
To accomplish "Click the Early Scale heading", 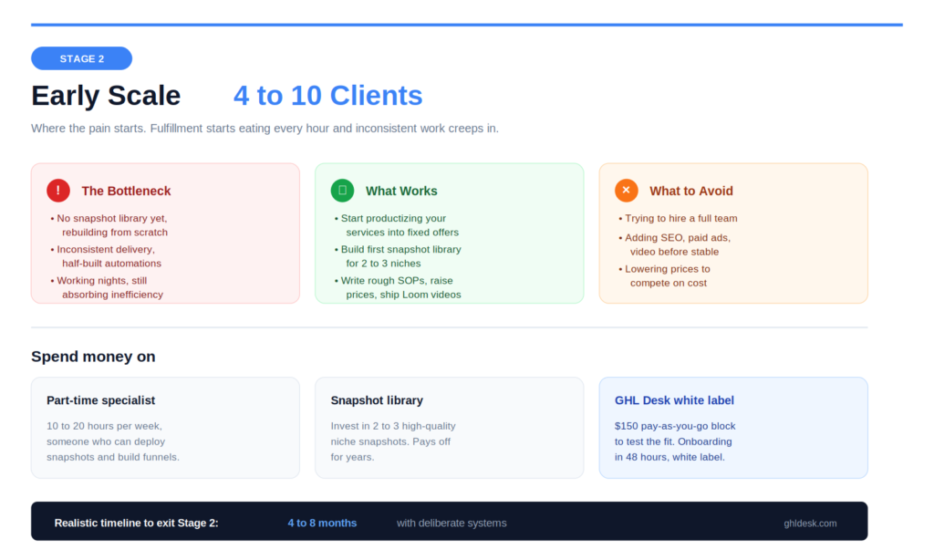I will point(106,96).
